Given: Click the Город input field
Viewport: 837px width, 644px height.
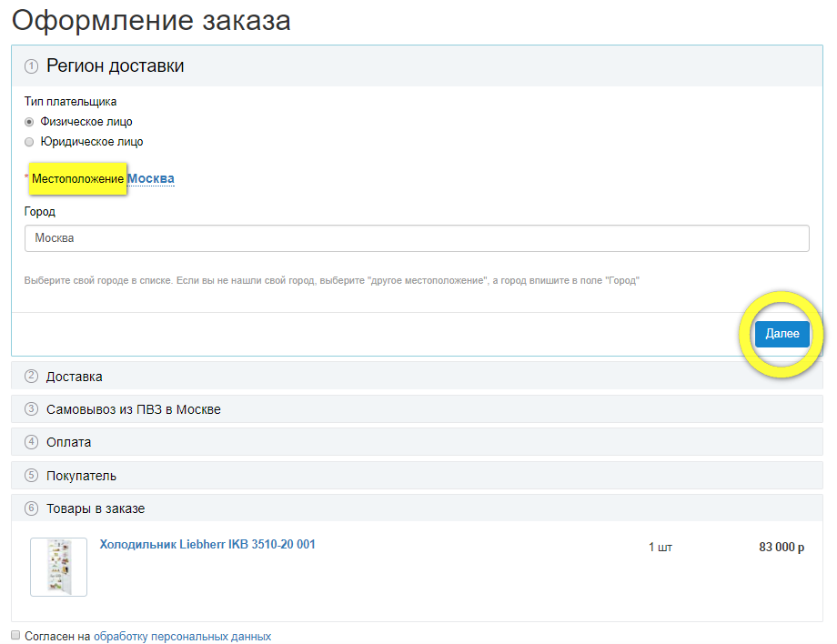Looking at the screenshot, I should tap(417, 238).
